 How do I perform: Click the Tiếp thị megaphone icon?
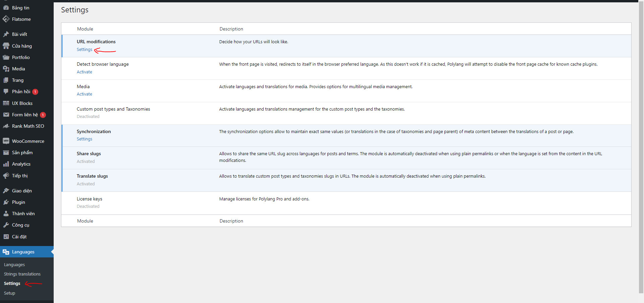[6, 176]
